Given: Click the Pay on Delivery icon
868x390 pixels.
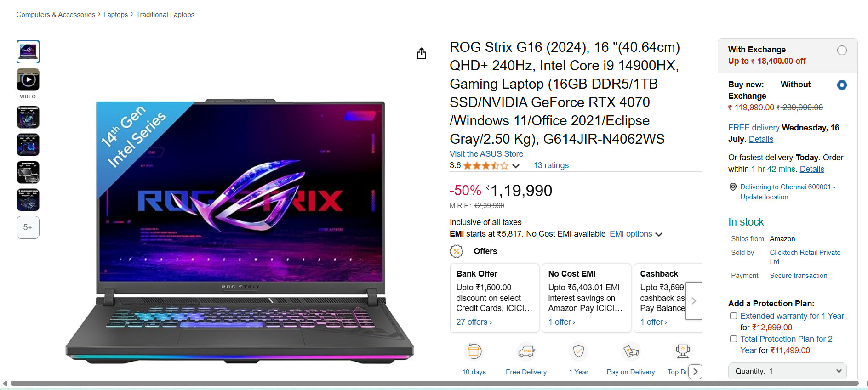Looking at the screenshot, I should (631, 351).
